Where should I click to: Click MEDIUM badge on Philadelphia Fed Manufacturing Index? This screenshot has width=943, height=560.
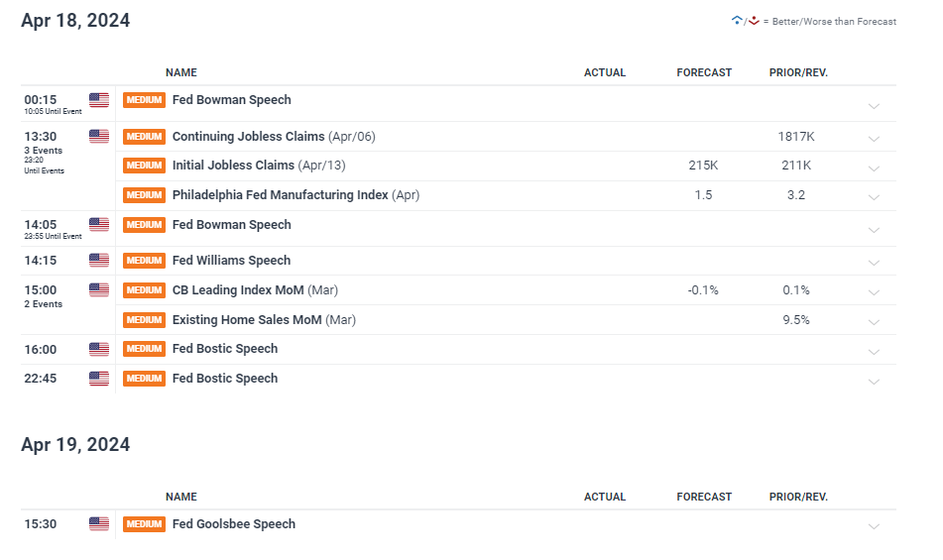click(145, 195)
